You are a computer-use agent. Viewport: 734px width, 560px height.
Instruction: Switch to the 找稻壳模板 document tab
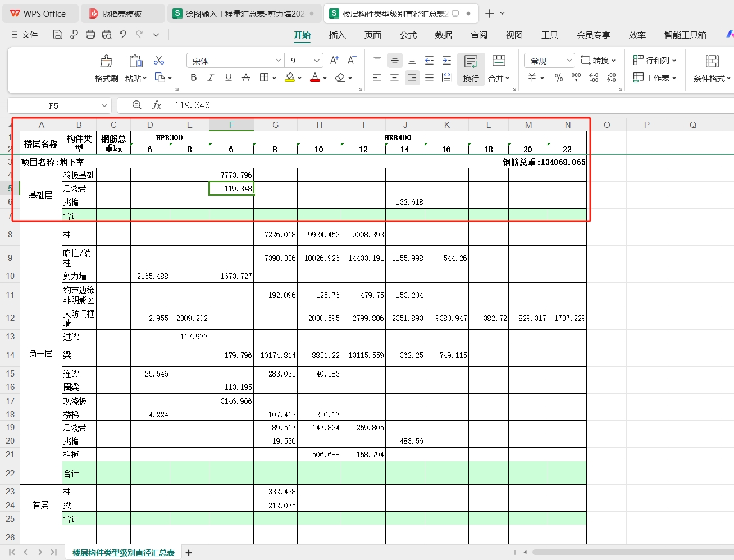[x=122, y=13]
